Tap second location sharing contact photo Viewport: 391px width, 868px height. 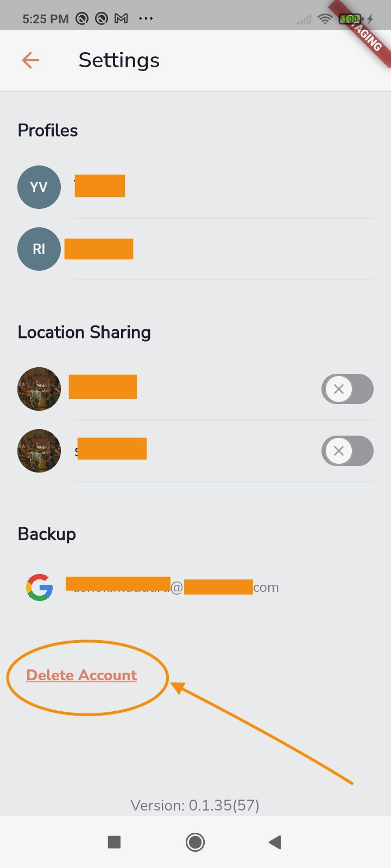(x=39, y=451)
